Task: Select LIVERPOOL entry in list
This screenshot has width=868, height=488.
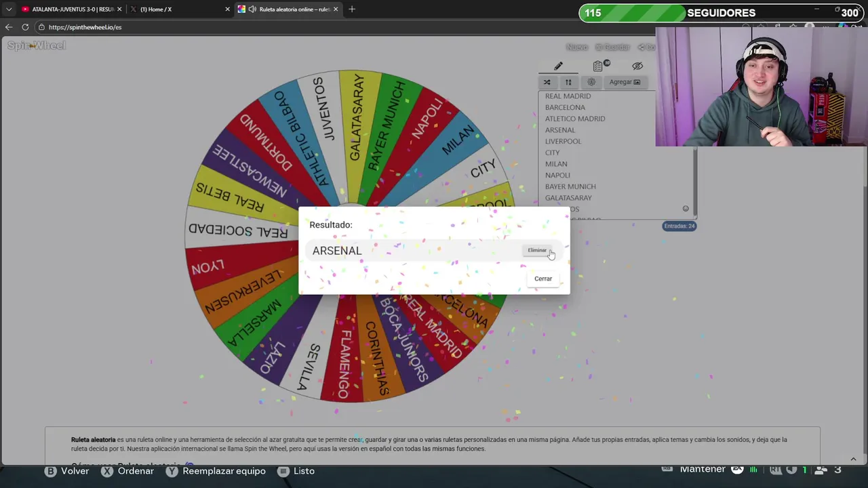Action: click(x=563, y=141)
